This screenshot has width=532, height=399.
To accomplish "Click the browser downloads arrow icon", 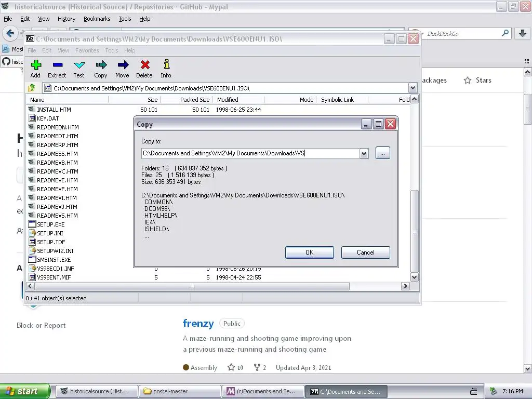I will pyautogui.click(x=523, y=33).
